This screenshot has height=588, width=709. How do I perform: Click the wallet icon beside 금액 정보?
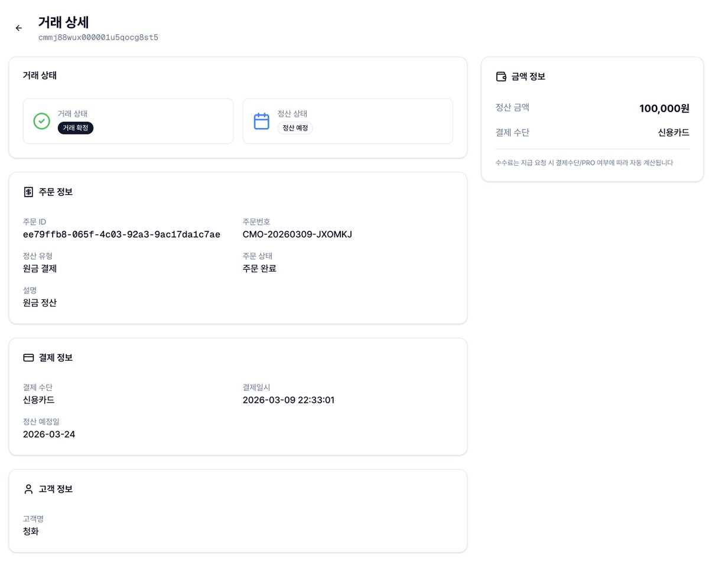(501, 76)
